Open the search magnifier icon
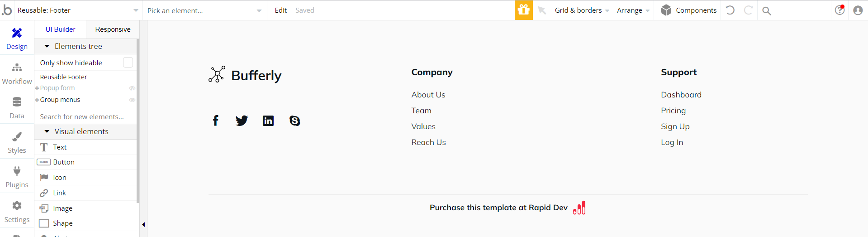The image size is (868, 237). coord(766,10)
